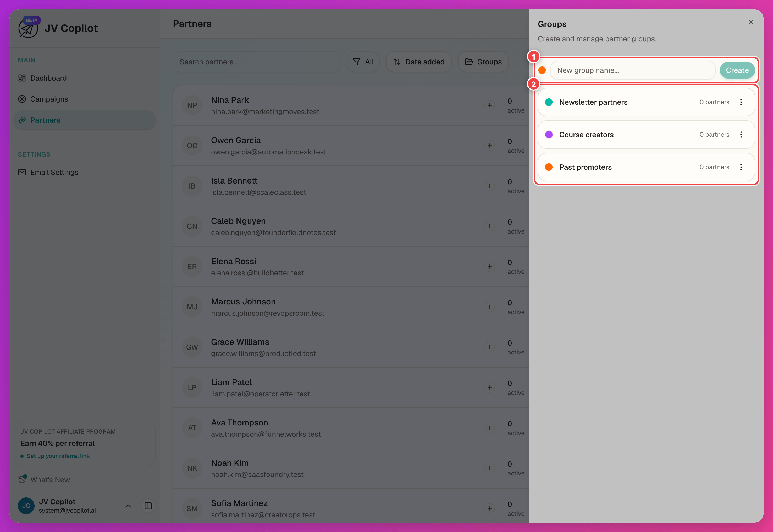Click the Email Settings envelope icon
The width and height of the screenshot is (773, 532).
tap(22, 172)
